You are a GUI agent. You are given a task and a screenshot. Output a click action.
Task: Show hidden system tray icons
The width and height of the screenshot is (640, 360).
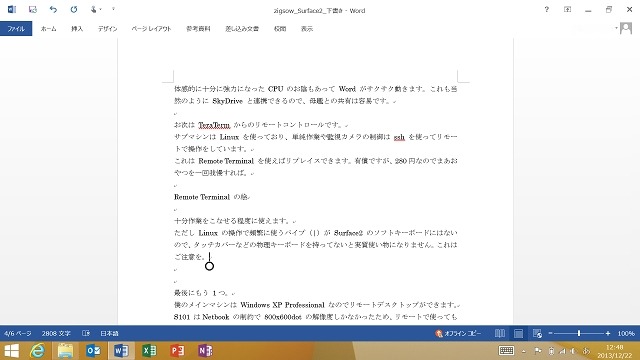tap(524, 351)
